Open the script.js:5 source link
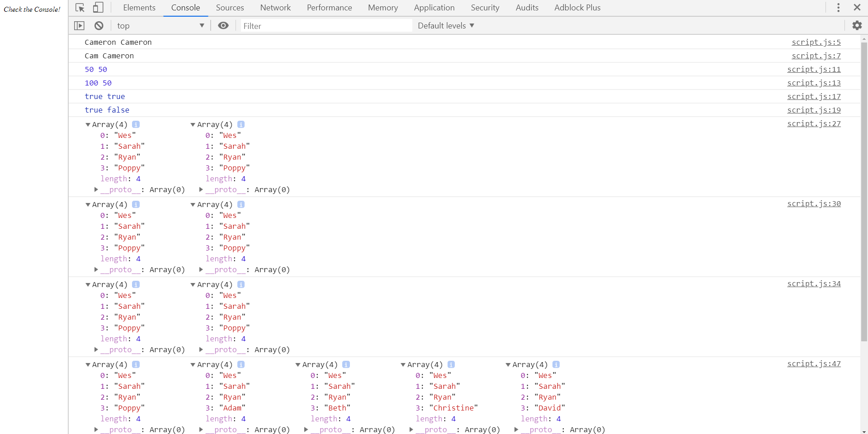 point(816,42)
